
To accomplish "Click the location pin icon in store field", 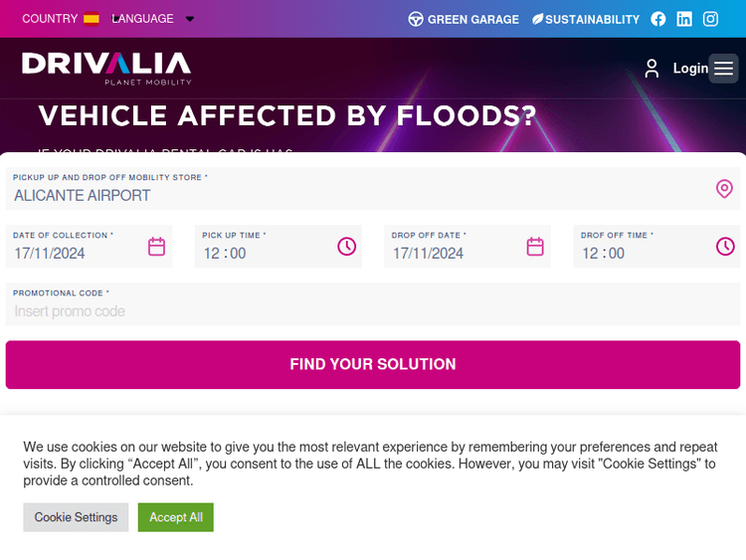I will pos(724,189).
